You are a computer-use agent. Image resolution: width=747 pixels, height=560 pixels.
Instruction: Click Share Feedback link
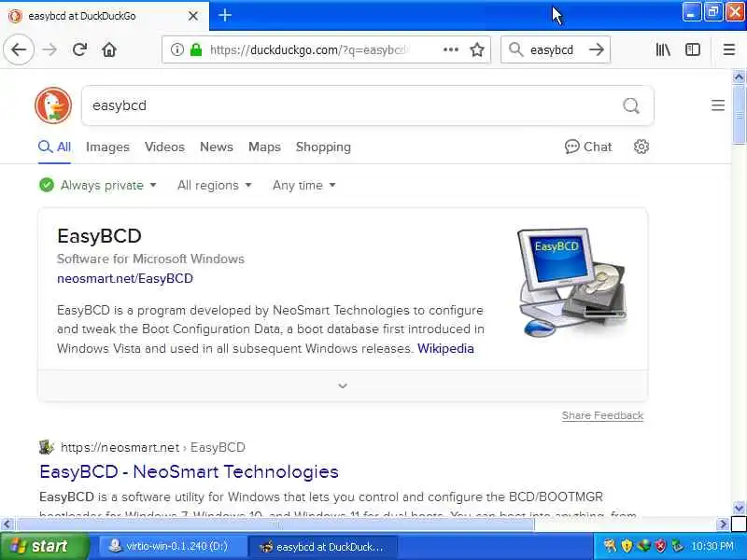point(602,415)
